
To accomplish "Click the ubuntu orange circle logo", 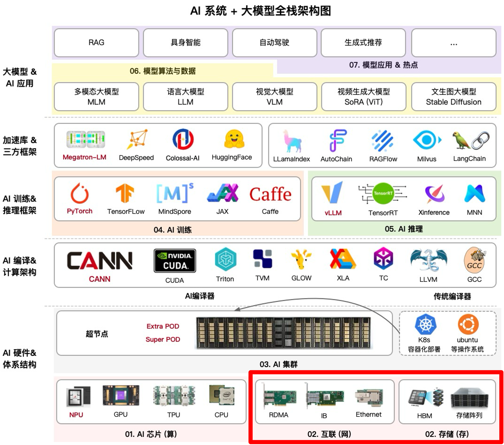I will [x=468, y=324].
